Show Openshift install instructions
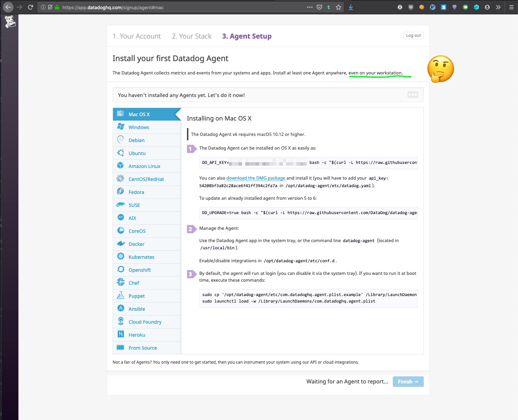 (147, 270)
